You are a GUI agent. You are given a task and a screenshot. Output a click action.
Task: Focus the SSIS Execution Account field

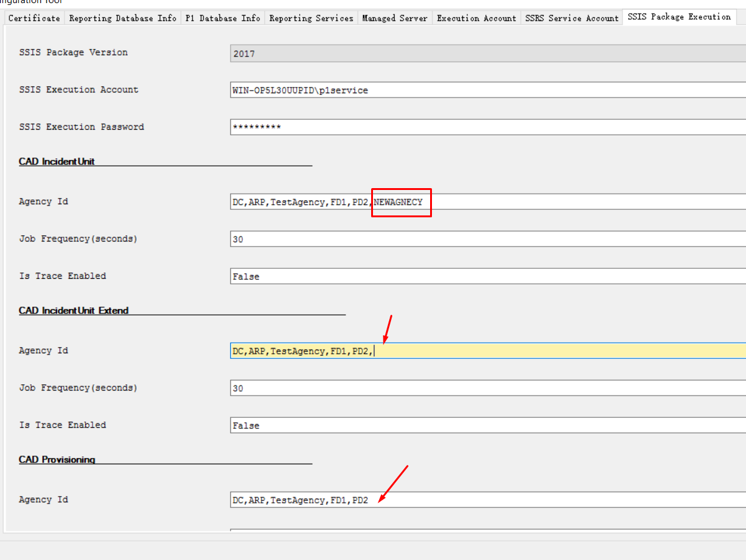coord(488,90)
